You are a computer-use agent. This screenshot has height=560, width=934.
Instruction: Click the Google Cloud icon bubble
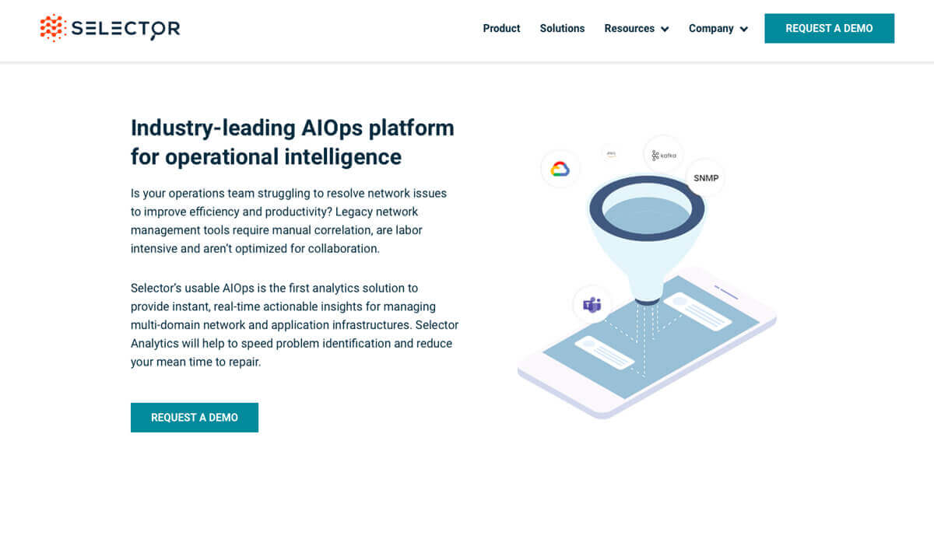[x=560, y=169]
